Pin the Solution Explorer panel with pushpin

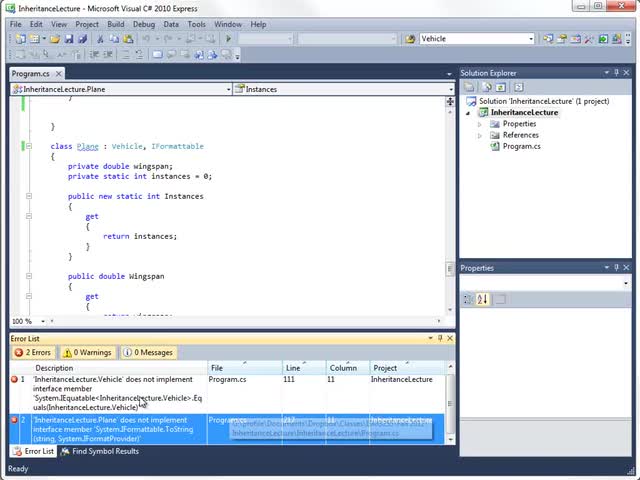[617, 73]
